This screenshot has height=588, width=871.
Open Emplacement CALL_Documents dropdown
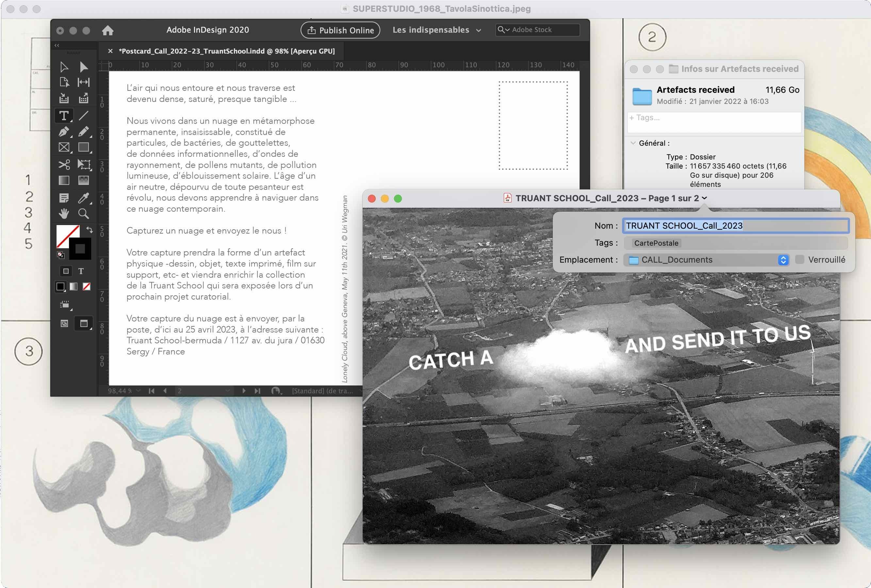click(x=706, y=260)
